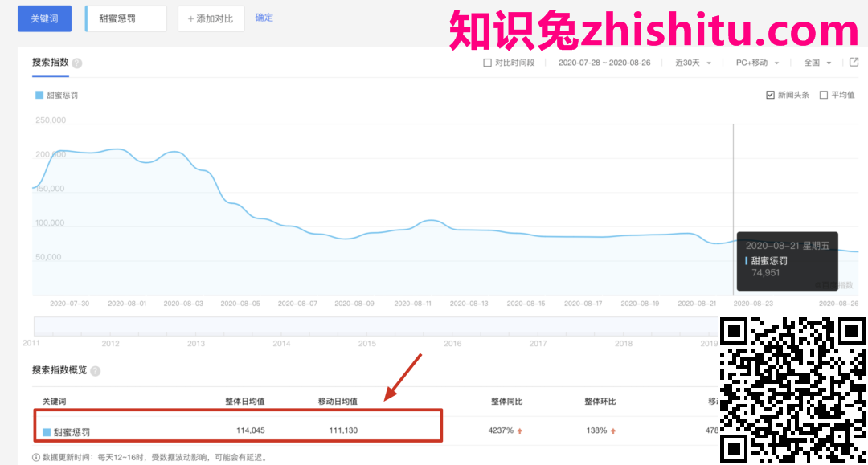Image resolution: width=868 pixels, height=465 pixels.
Task: Click the 111,130 value cell
Action: tap(343, 430)
